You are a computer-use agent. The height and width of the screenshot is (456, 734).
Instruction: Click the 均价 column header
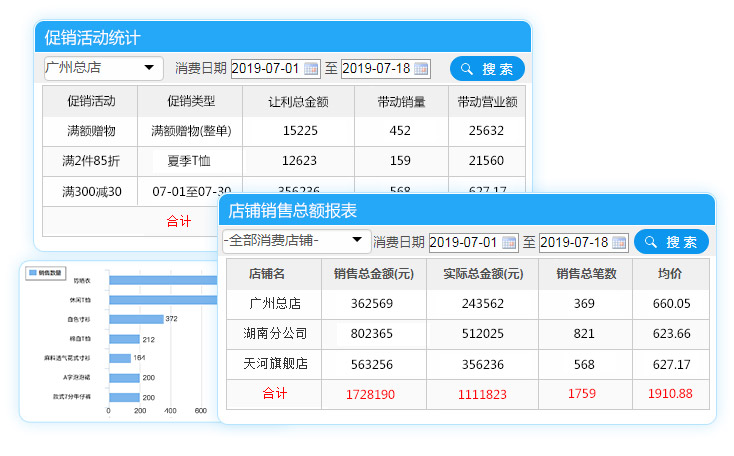[x=670, y=274]
